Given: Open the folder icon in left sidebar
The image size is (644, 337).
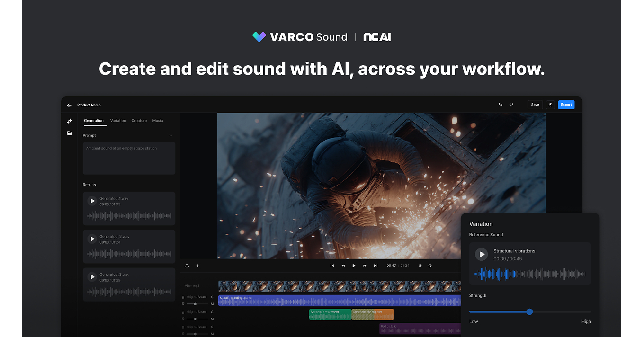Looking at the screenshot, I should point(70,133).
